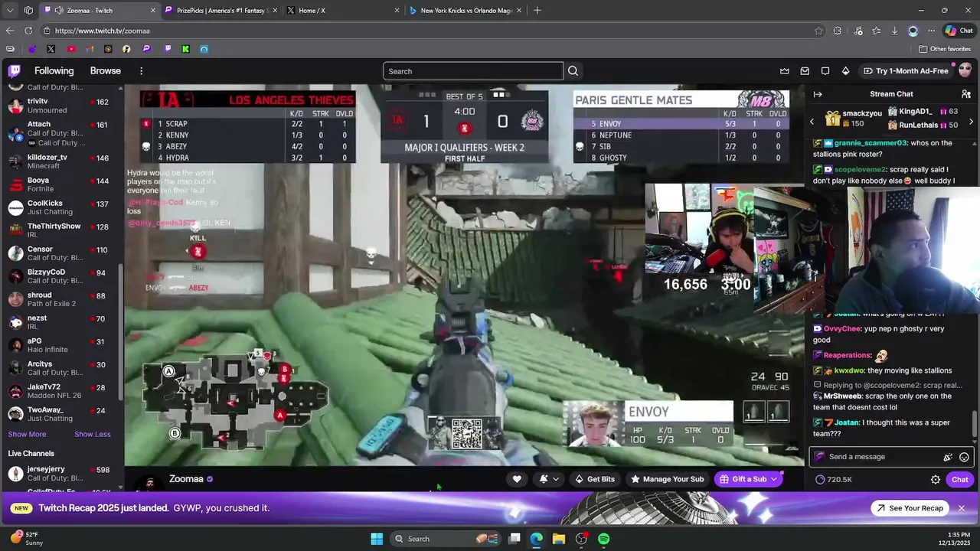Open Whispers speech-bubble icon
Screen dimensions: 980x551
825,71
